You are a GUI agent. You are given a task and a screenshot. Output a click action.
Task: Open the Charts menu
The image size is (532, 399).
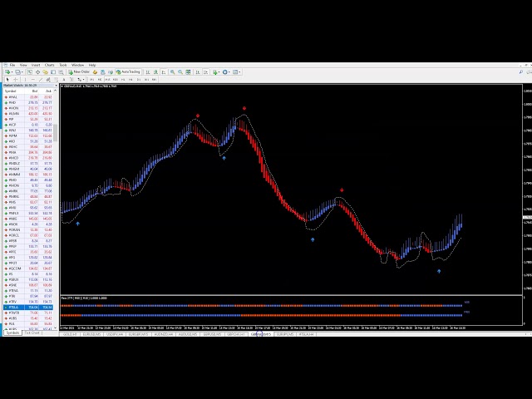tap(49, 65)
